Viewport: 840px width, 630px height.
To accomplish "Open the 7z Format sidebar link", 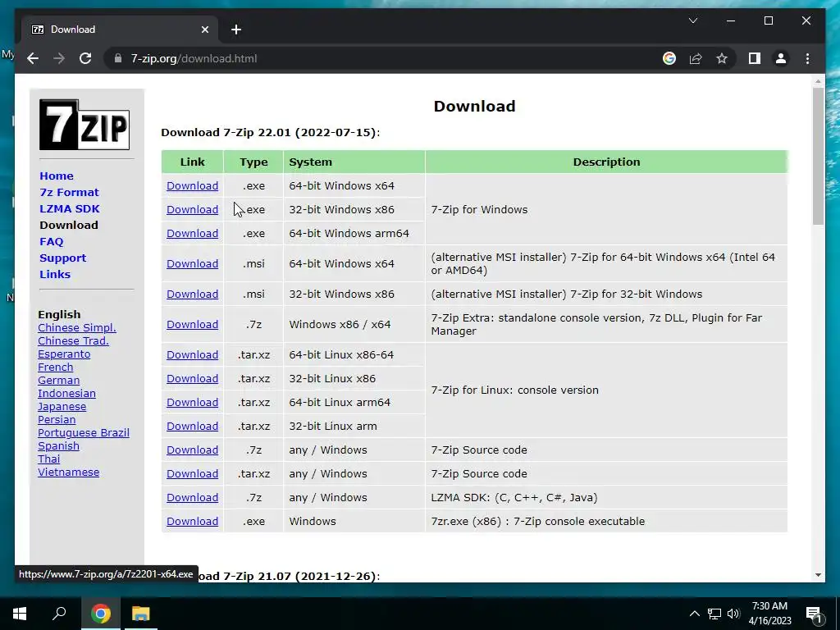I will (69, 192).
